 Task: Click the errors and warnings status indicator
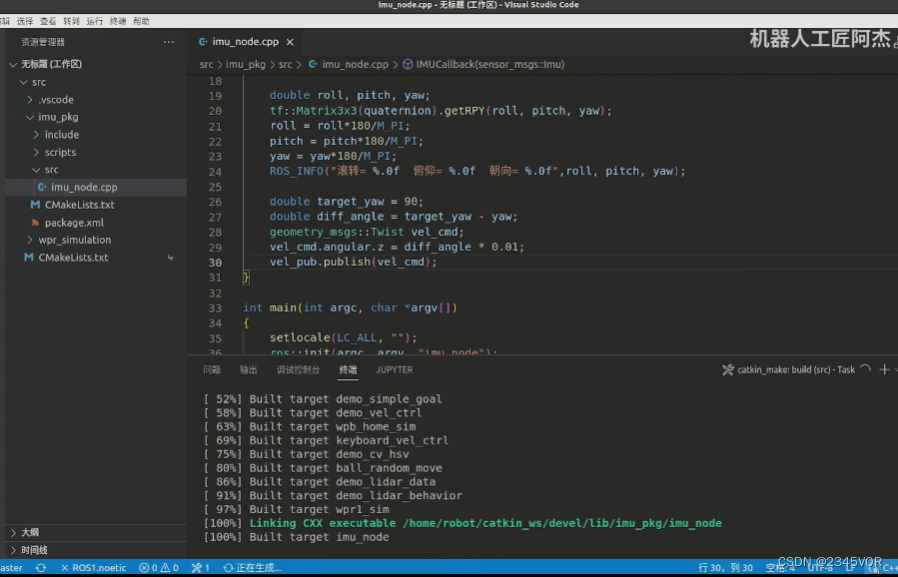[158, 568]
